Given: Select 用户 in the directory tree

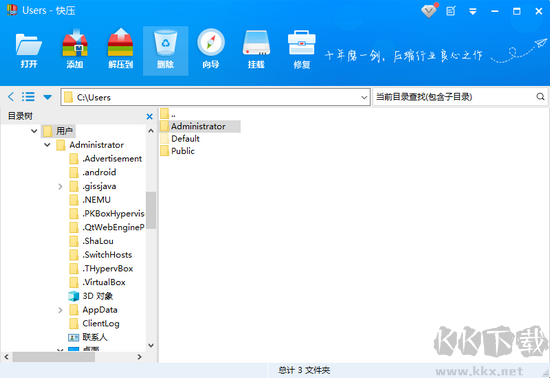Looking at the screenshot, I should tap(58, 131).
